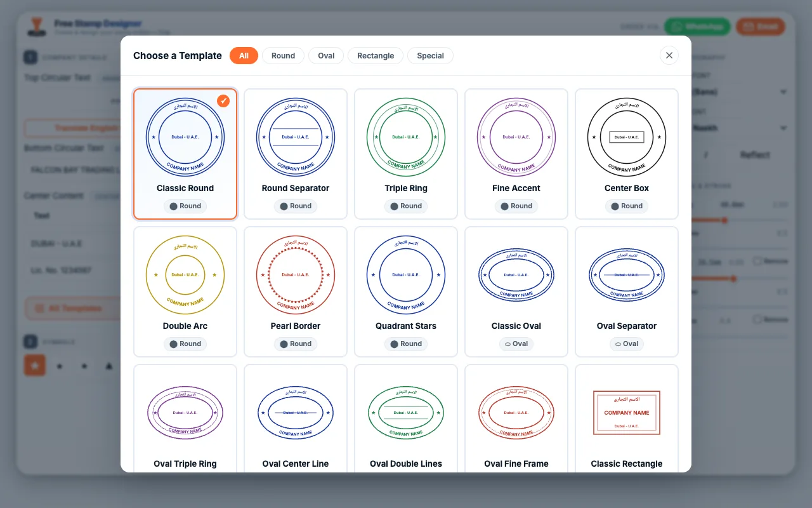The image size is (812, 508).
Task: Choose the Oval Separator template
Action: [627, 291]
